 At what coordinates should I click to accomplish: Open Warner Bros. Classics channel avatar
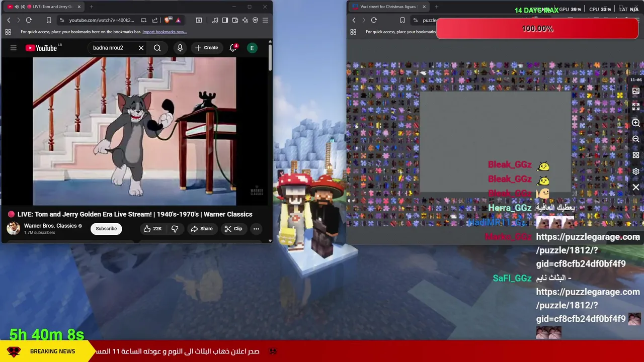tap(13, 229)
